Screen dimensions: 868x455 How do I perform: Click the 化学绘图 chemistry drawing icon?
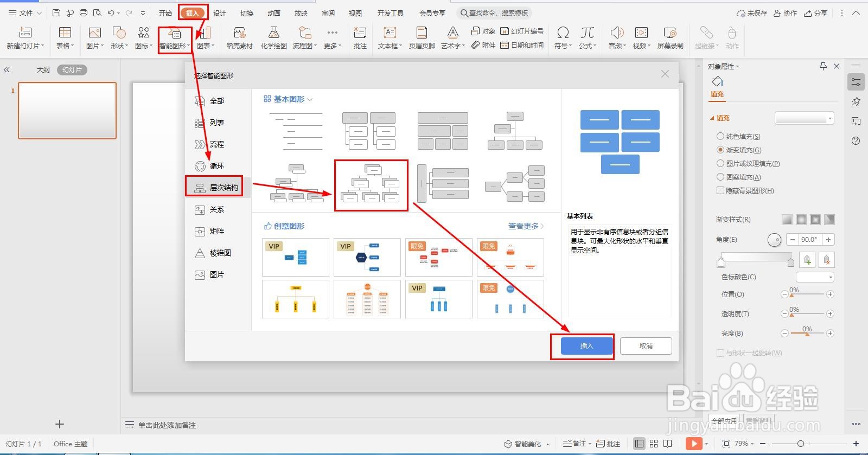point(273,33)
